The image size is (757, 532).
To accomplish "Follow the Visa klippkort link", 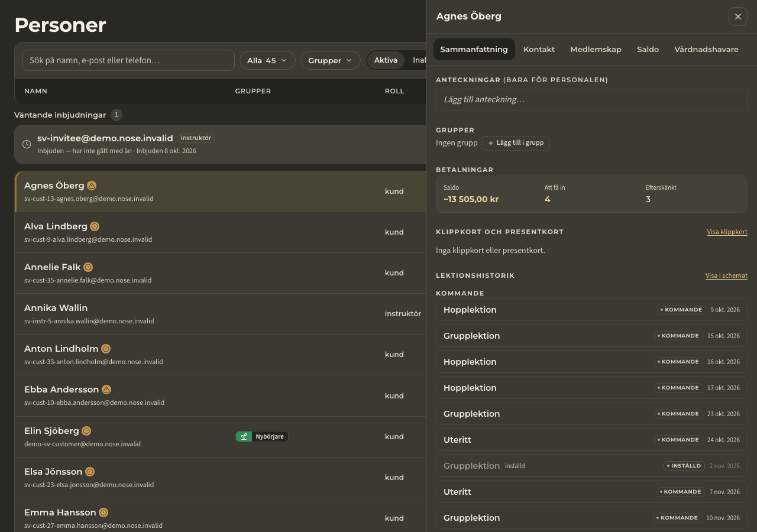I will coord(727,232).
